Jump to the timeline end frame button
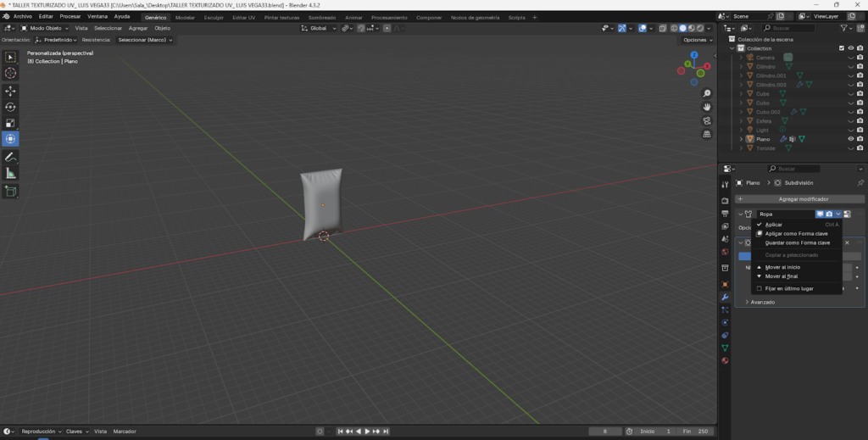This screenshot has height=440, width=868. 386,432
